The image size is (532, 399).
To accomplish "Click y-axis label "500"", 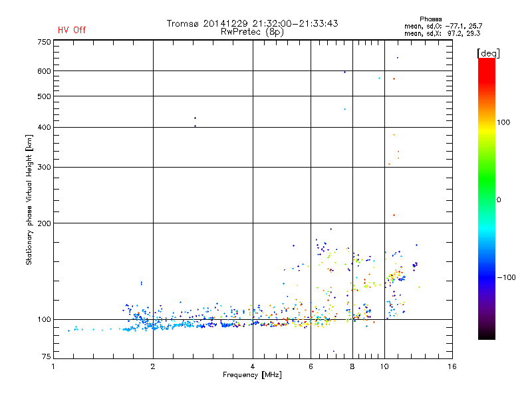I will (x=44, y=96).
